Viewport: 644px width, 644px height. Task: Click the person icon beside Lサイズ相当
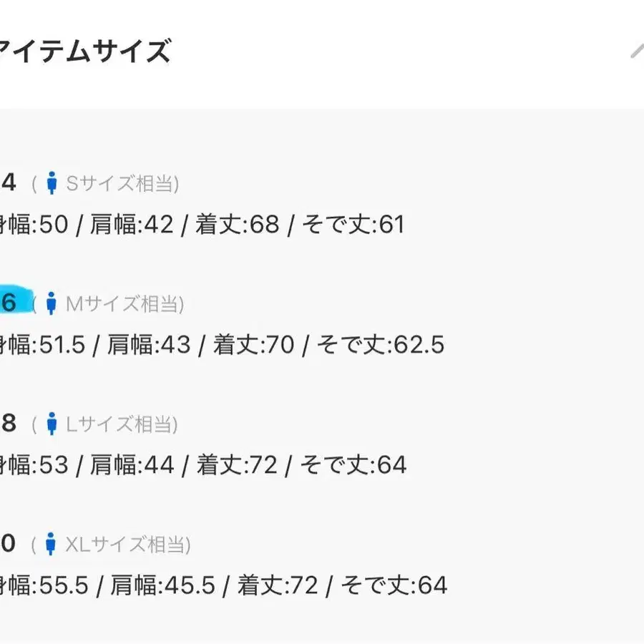pos(51,424)
